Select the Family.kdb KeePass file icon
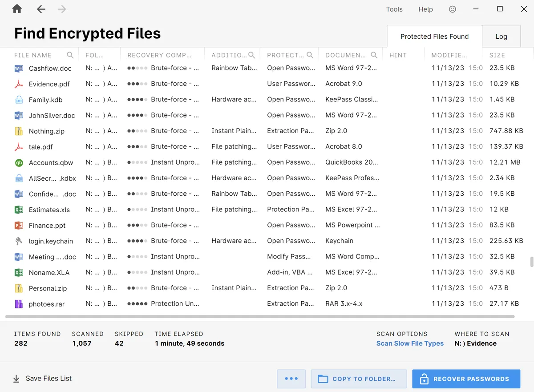This screenshot has width=534, height=392. [x=19, y=100]
